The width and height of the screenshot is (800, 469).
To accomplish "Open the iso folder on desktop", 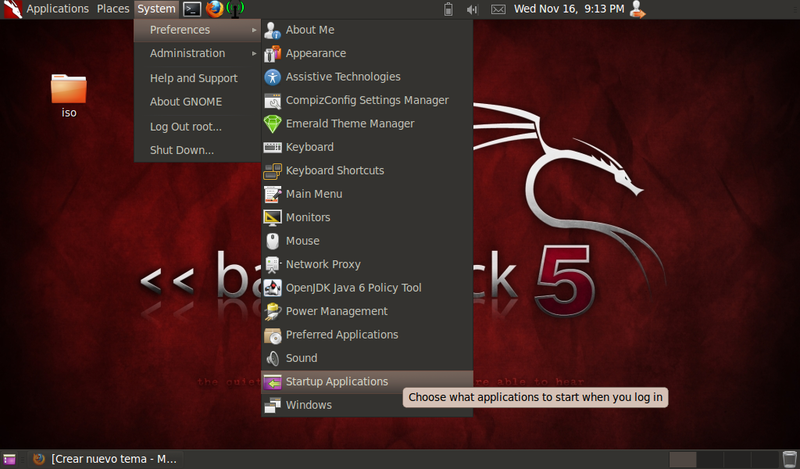I will point(69,92).
